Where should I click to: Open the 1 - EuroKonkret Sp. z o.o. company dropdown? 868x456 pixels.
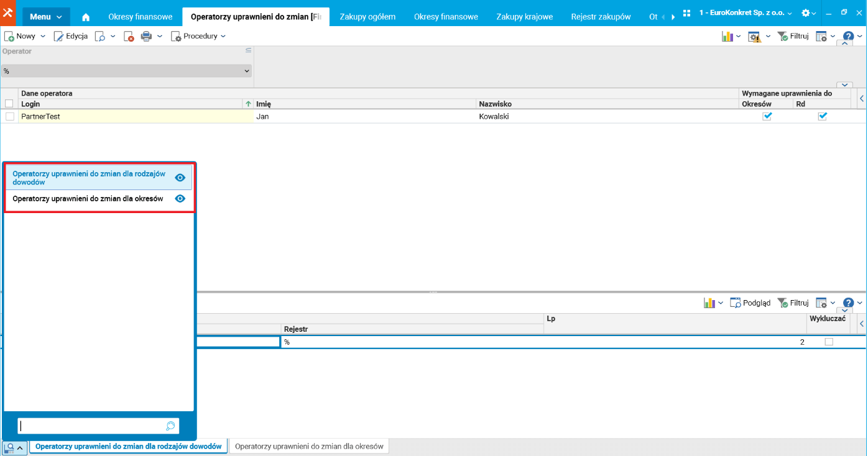click(x=746, y=13)
